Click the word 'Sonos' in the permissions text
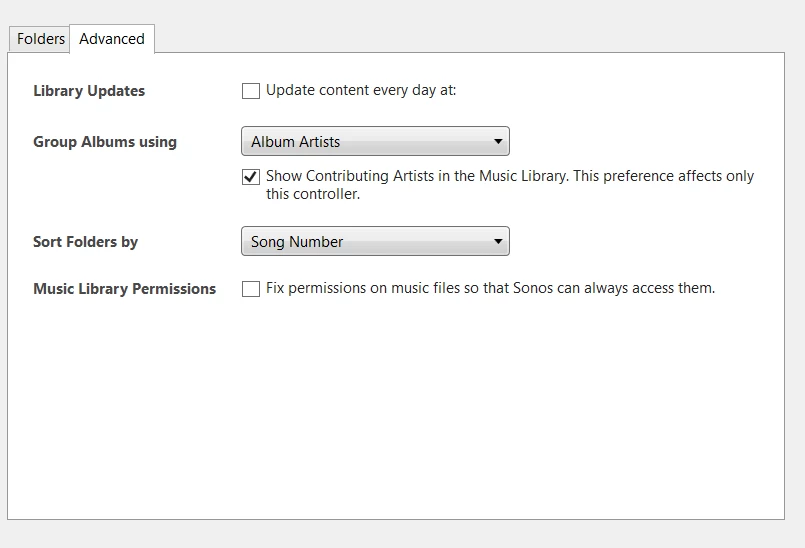Image resolution: width=805 pixels, height=548 pixels. coord(532,288)
